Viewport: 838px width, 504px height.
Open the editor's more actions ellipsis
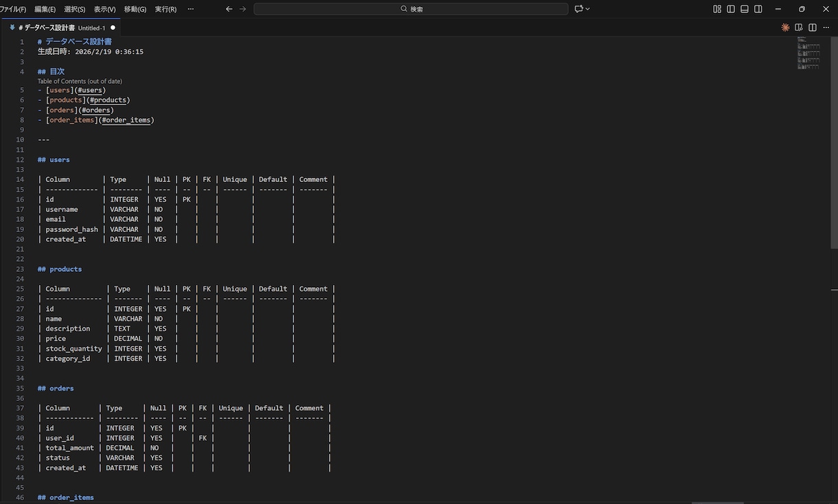point(826,27)
